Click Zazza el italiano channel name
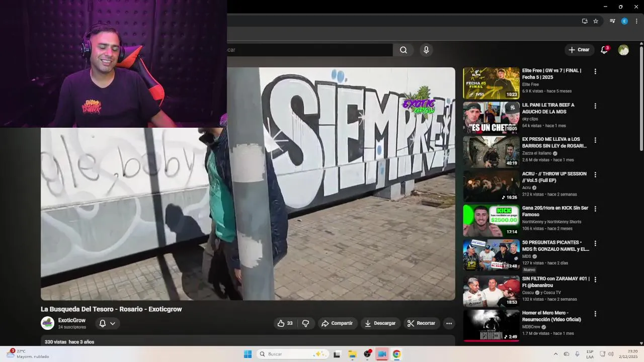The width and height of the screenshot is (644, 362). [537, 153]
